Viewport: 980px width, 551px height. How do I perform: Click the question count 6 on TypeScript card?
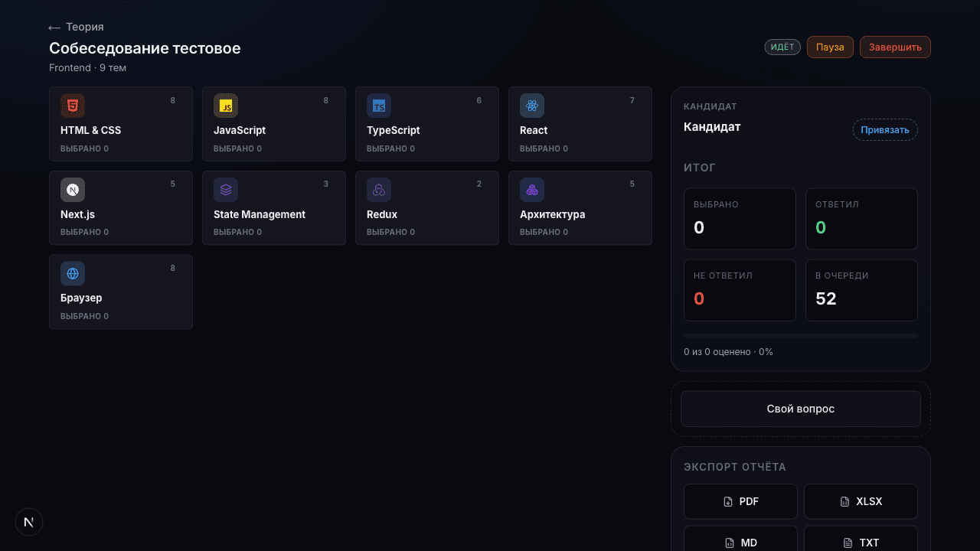tap(479, 100)
